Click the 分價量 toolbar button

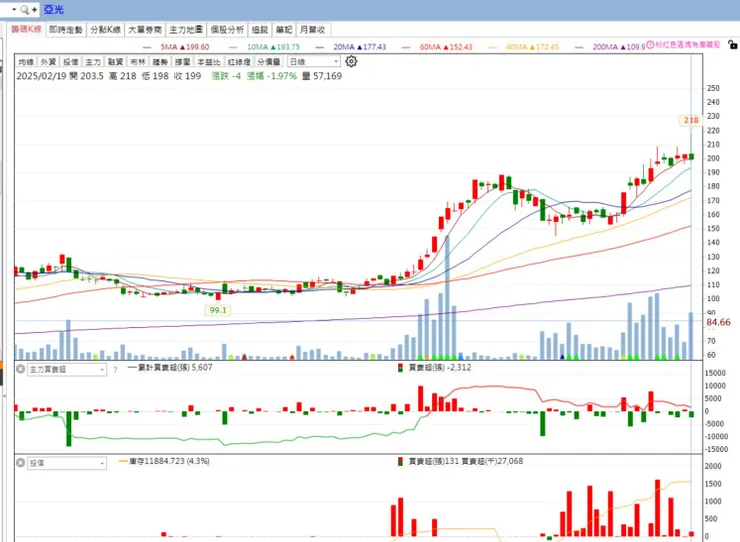(x=269, y=62)
